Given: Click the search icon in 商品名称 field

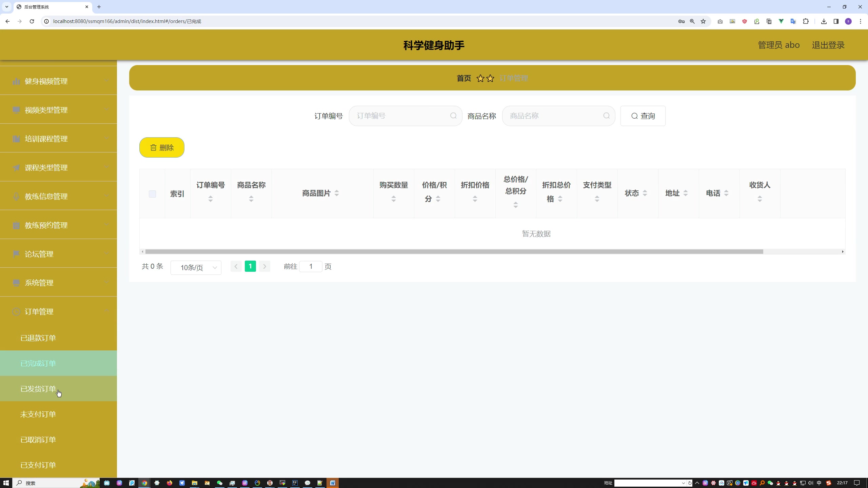Looking at the screenshot, I should coord(607,116).
